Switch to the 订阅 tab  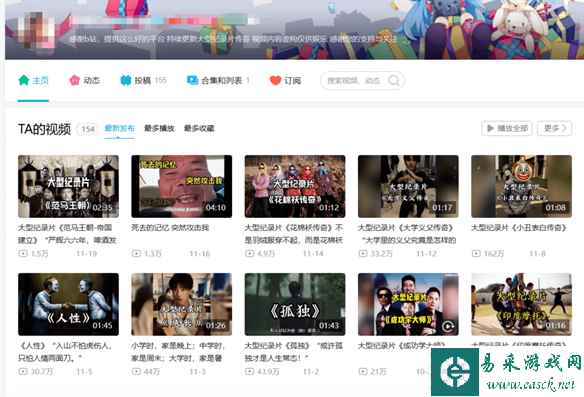[285, 80]
